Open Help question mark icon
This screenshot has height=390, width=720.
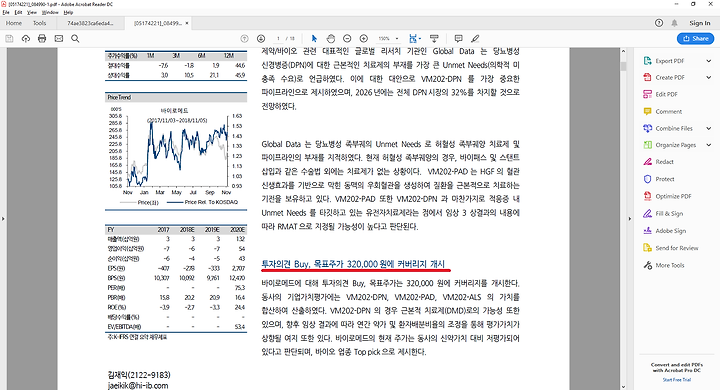[659, 23]
